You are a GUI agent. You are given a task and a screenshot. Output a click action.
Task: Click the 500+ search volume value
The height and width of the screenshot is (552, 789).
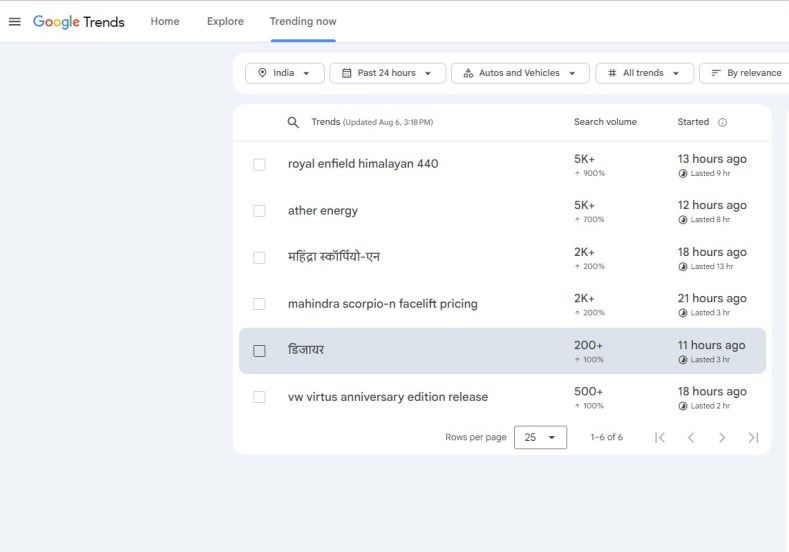click(x=588, y=391)
